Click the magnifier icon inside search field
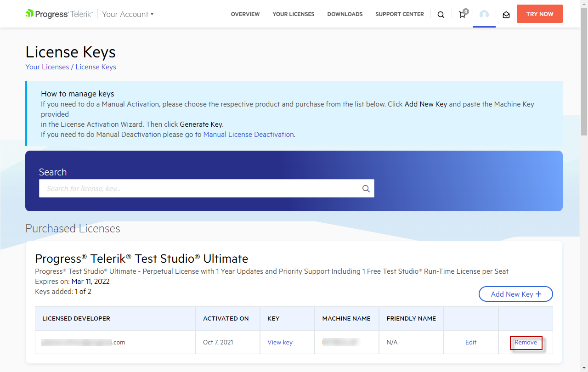 366,188
